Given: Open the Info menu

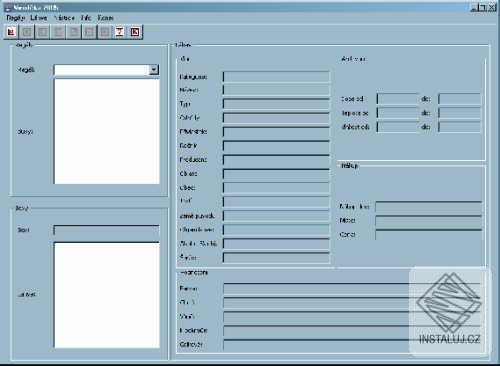Looking at the screenshot, I should pyautogui.click(x=86, y=18).
